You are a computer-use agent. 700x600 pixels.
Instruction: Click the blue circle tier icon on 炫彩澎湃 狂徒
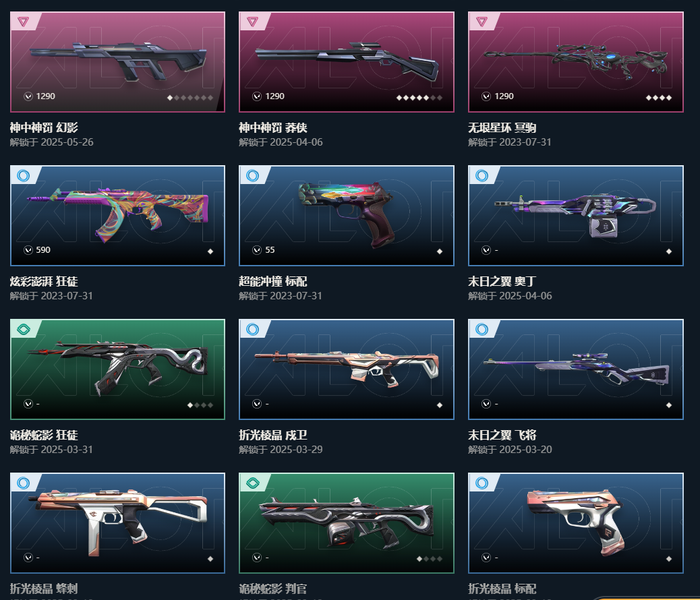pyautogui.click(x=23, y=175)
